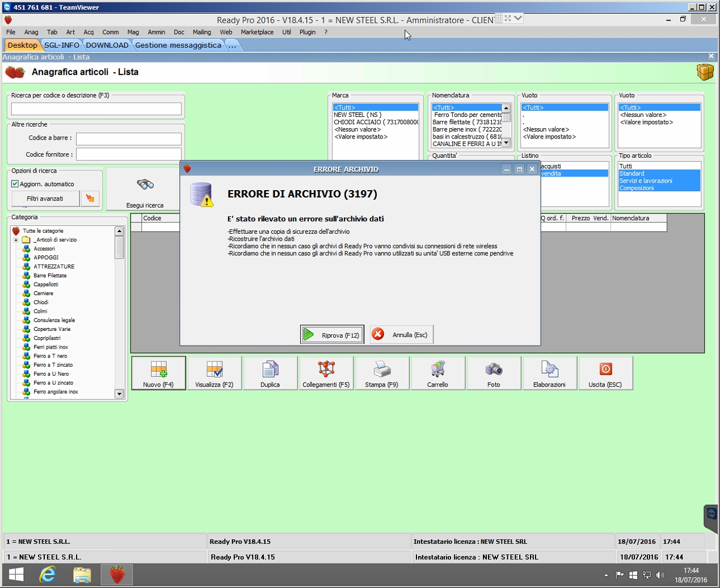Select the Consulenza legale category
This screenshot has height=588, width=720.
click(x=54, y=320)
